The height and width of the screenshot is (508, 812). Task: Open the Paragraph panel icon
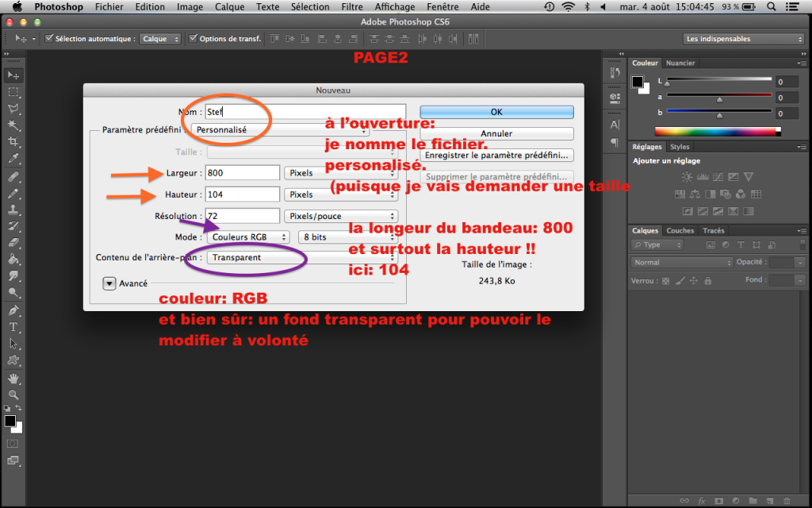(615, 142)
